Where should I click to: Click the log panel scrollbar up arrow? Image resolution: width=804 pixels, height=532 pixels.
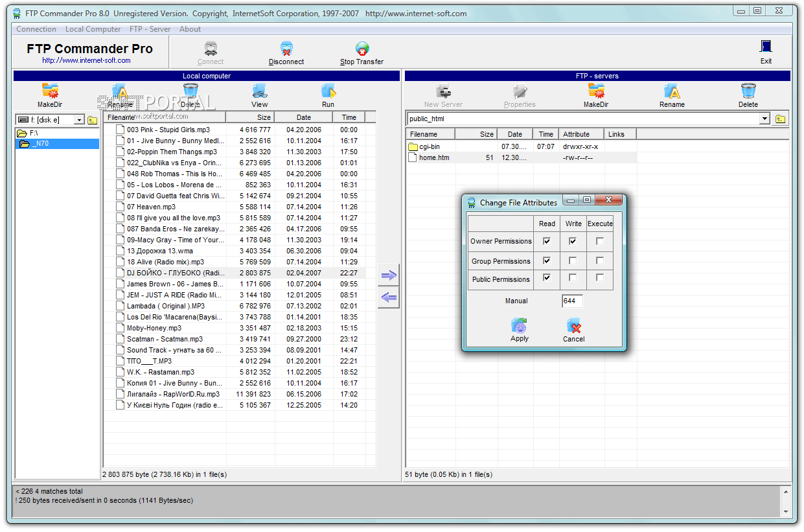pos(786,491)
